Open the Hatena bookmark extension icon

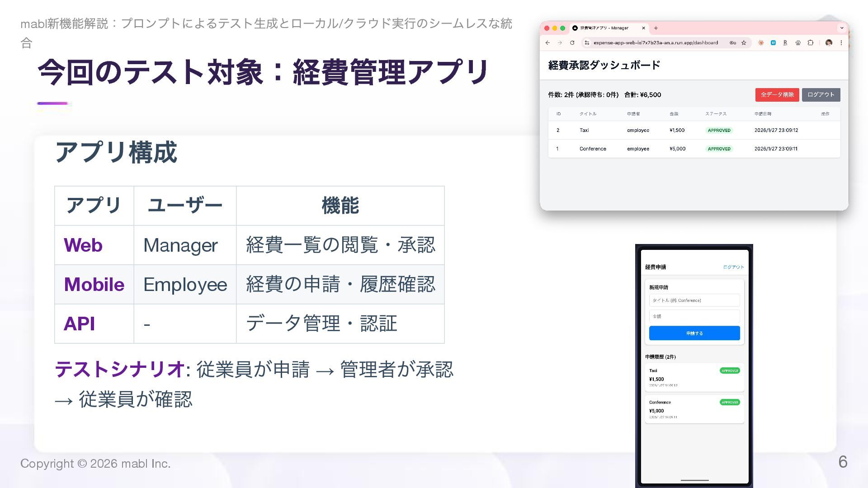point(773,43)
